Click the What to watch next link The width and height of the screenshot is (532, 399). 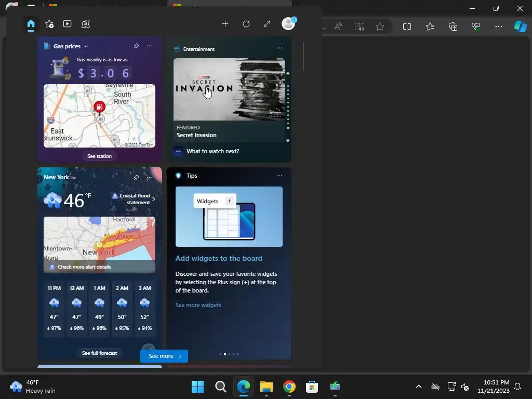[212, 151]
